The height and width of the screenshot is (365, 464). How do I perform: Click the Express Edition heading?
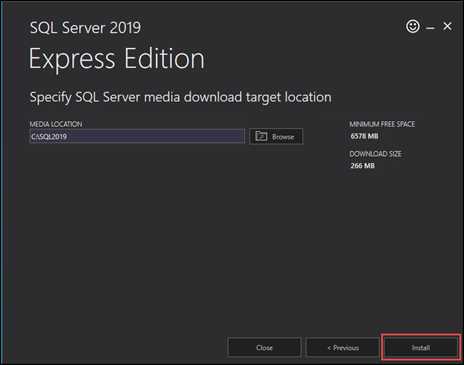pyautogui.click(x=117, y=59)
